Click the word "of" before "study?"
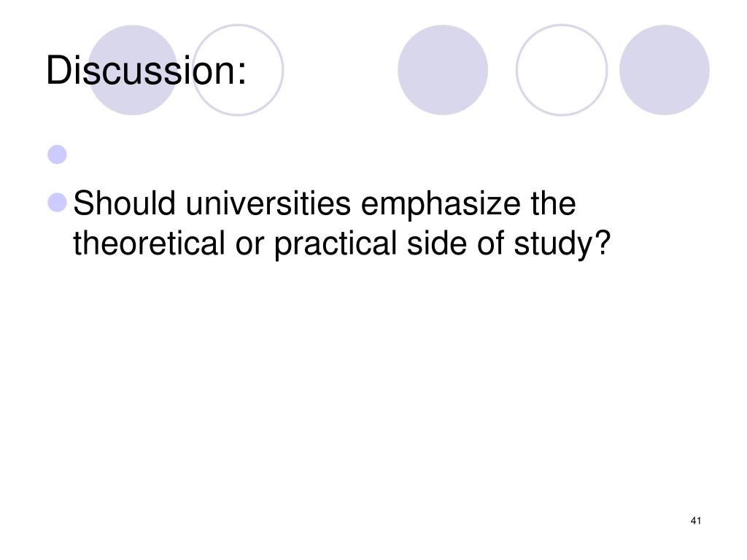The image size is (747, 560). tap(490, 244)
